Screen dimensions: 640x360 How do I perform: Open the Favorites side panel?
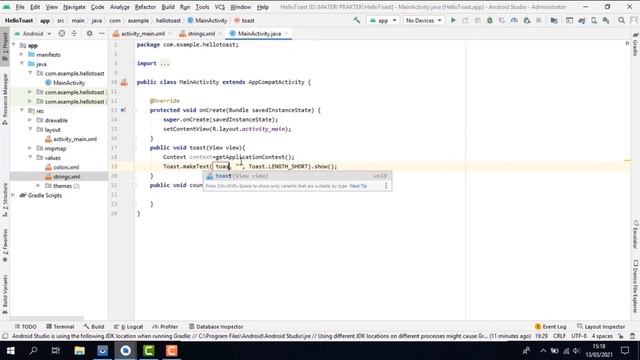point(5,245)
